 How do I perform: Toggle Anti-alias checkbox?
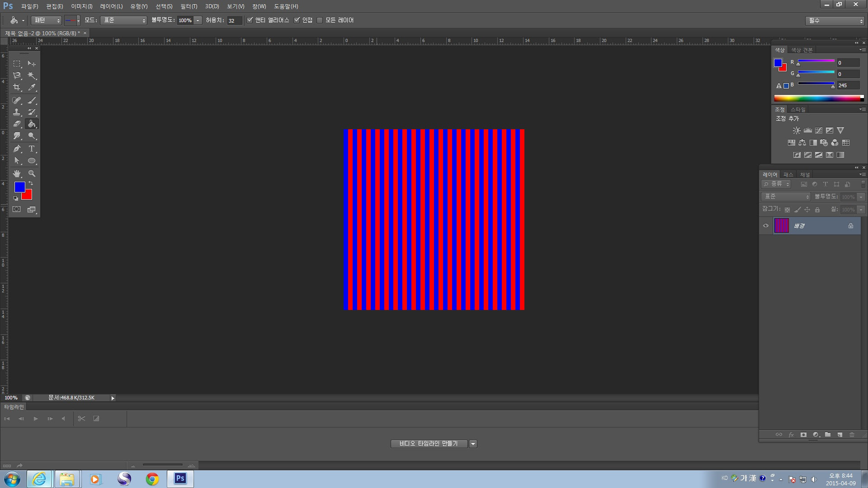(x=250, y=20)
